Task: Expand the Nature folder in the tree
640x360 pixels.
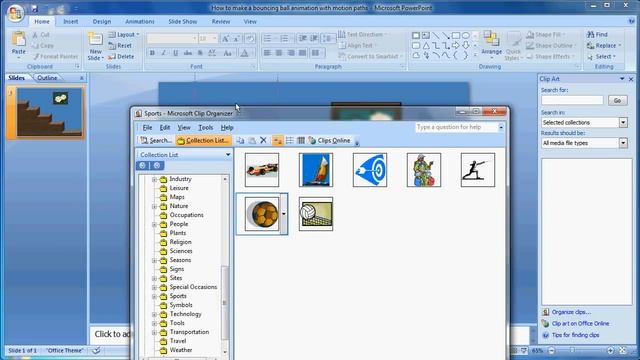Action: coord(155,206)
